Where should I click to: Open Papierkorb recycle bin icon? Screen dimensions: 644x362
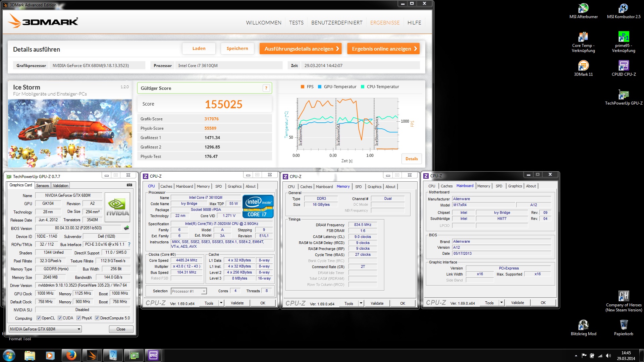(x=624, y=328)
